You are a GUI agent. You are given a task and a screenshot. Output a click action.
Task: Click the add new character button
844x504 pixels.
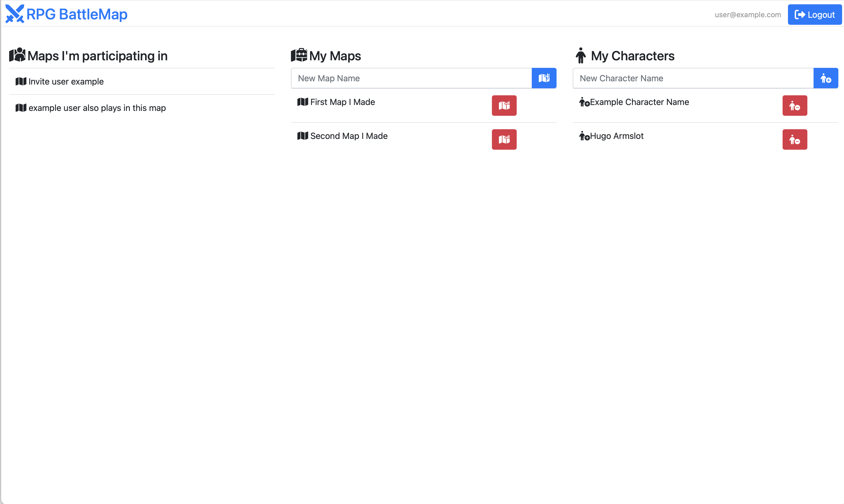pyautogui.click(x=826, y=78)
